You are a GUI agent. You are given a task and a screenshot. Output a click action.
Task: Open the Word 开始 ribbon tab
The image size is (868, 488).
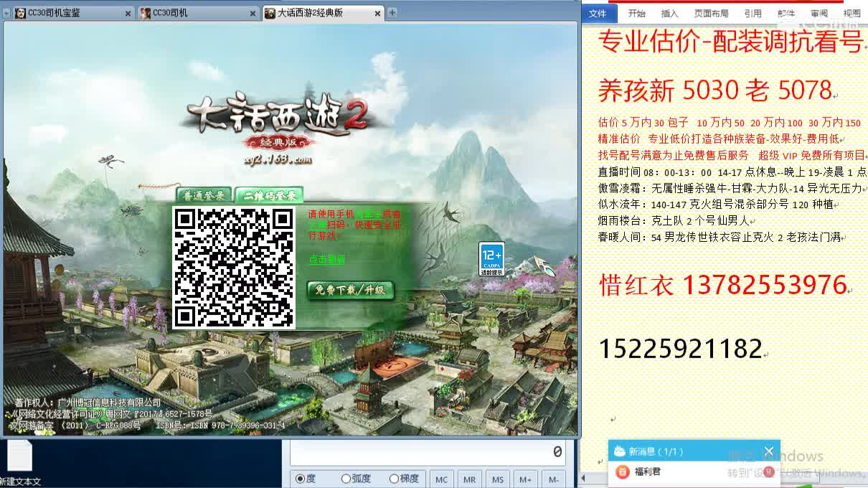click(x=636, y=13)
